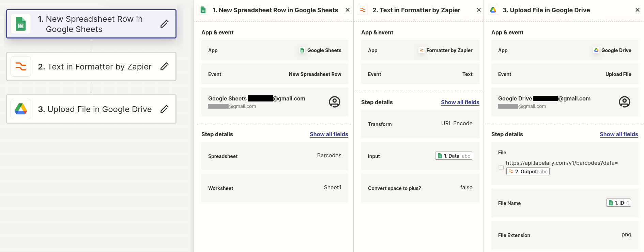The image size is (644, 252).
Task: Click small Formatter by Zapier App icon
Action: click(421, 50)
